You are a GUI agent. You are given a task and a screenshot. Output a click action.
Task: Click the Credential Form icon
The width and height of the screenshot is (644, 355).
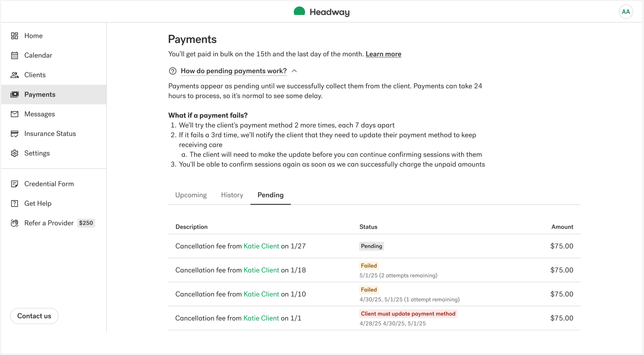click(x=15, y=184)
